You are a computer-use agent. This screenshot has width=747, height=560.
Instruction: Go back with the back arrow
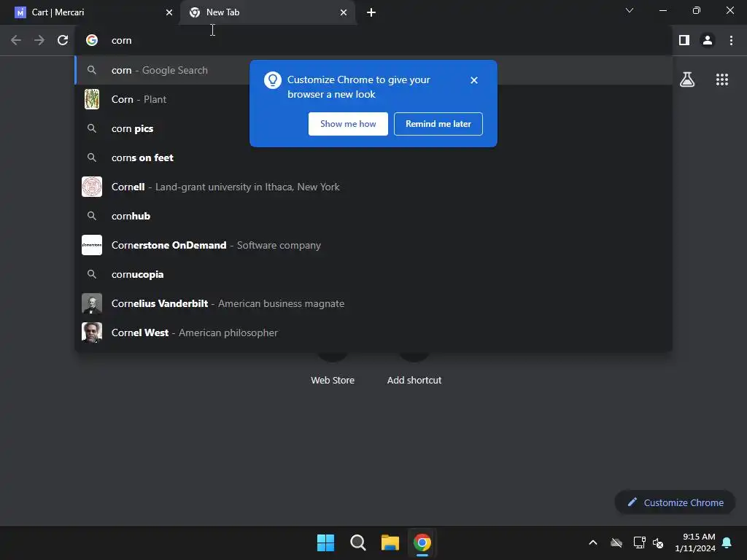(16, 41)
